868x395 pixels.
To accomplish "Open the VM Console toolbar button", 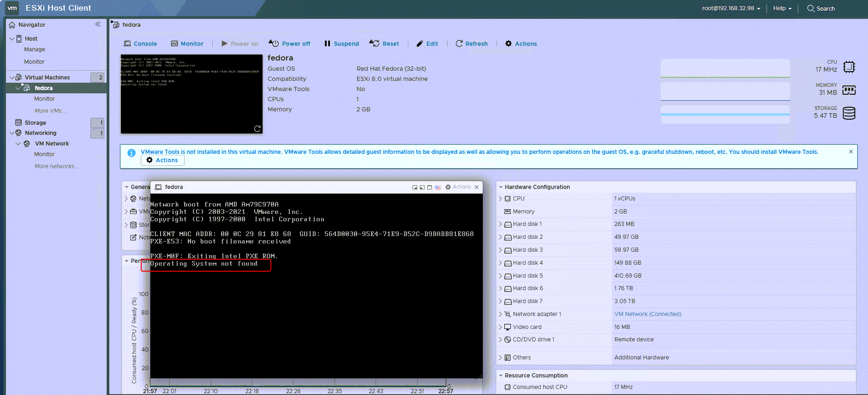I will click(140, 43).
